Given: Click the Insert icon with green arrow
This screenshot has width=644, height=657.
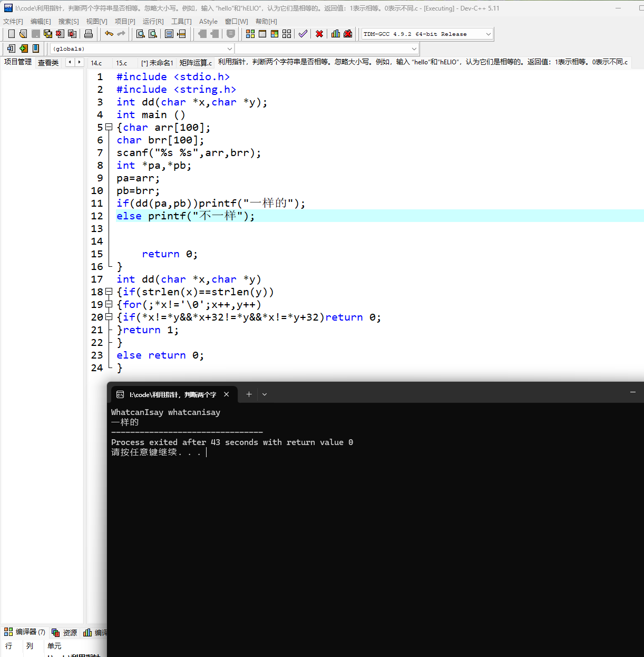Looking at the screenshot, I should [23, 49].
